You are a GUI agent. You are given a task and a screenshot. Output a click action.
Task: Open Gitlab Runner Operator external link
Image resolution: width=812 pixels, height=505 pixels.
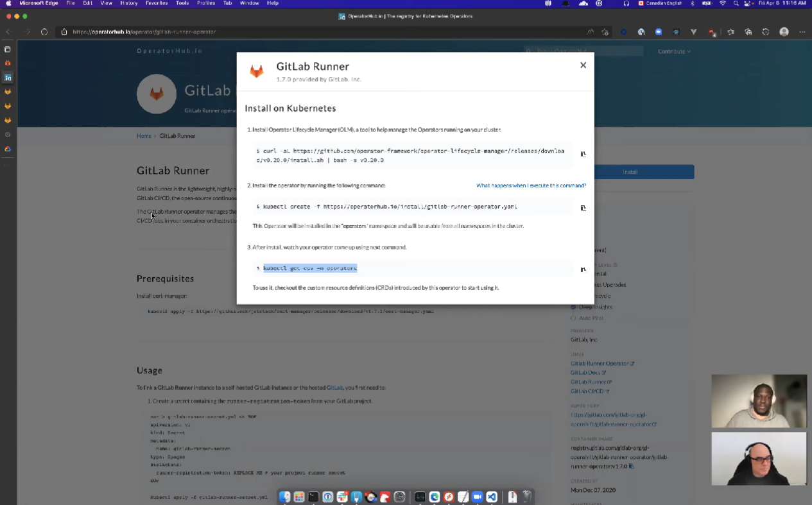[602, 363]
